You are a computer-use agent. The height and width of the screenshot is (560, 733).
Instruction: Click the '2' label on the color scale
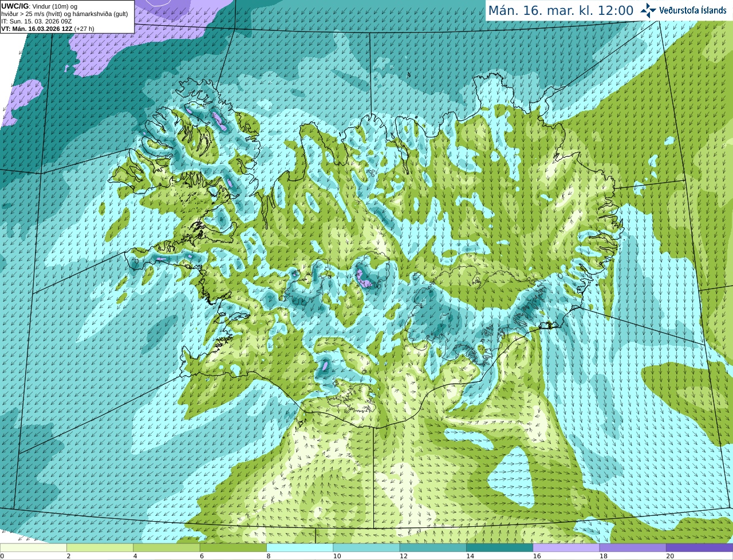(x=69, y=556)
